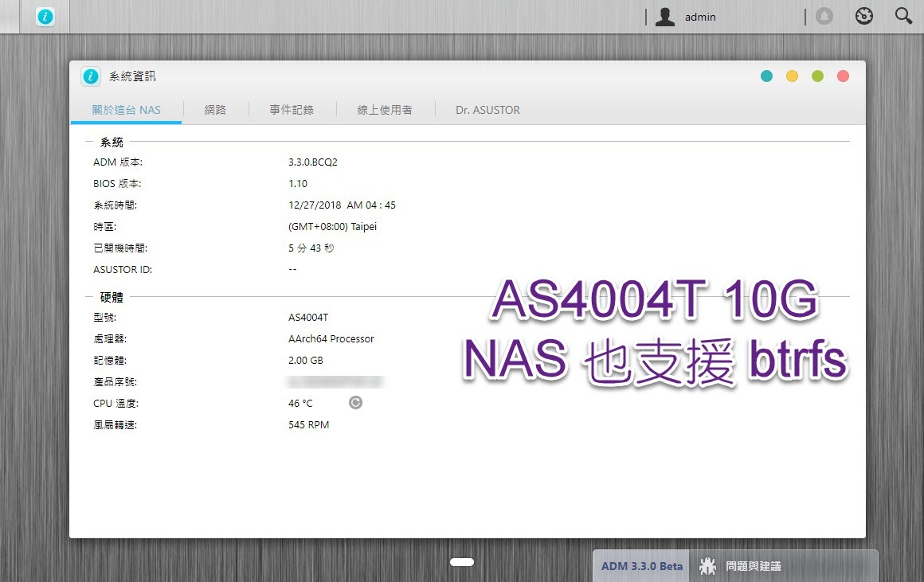Click the 系統資訊 window title text

coord(132,76)
